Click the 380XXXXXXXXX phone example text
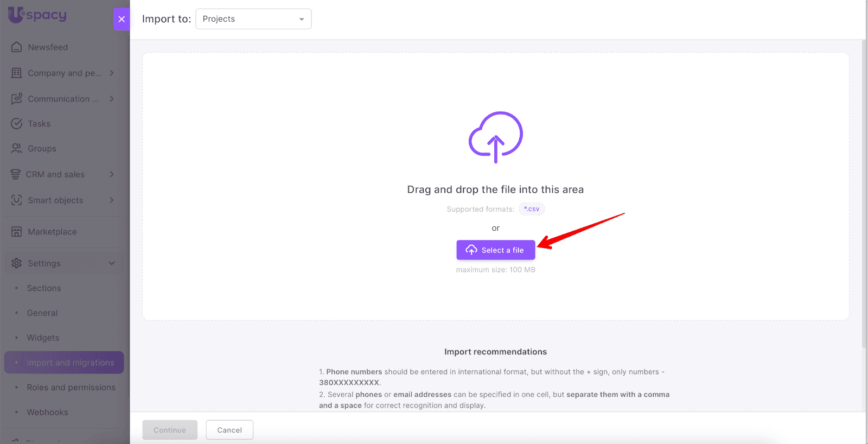The image size is (868, 444). click(x=349, y=383)
